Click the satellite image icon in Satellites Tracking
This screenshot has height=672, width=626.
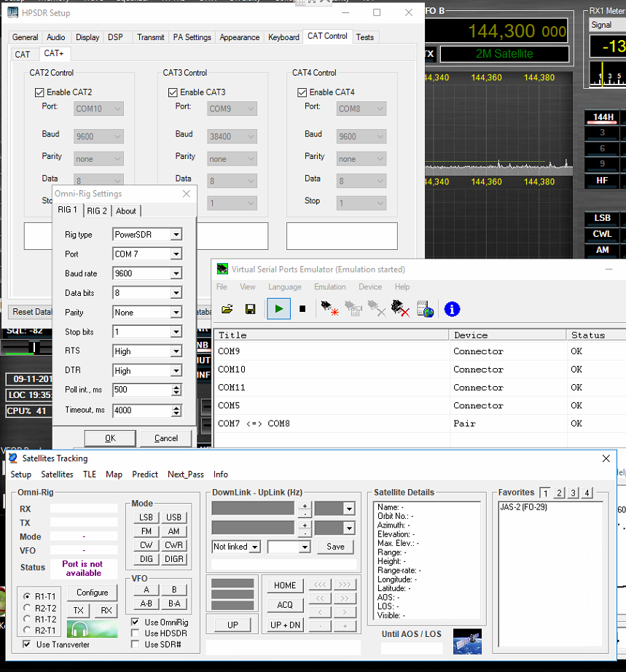467,641
